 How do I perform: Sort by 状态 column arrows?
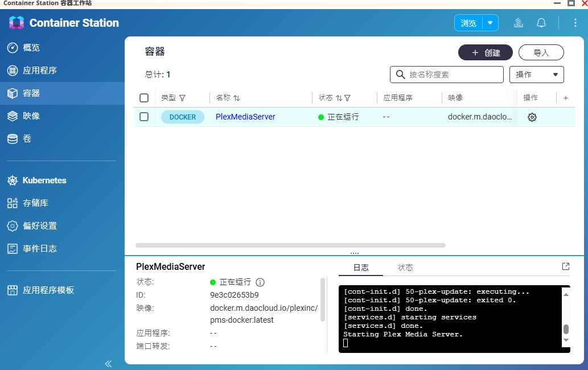coord(339,98)
